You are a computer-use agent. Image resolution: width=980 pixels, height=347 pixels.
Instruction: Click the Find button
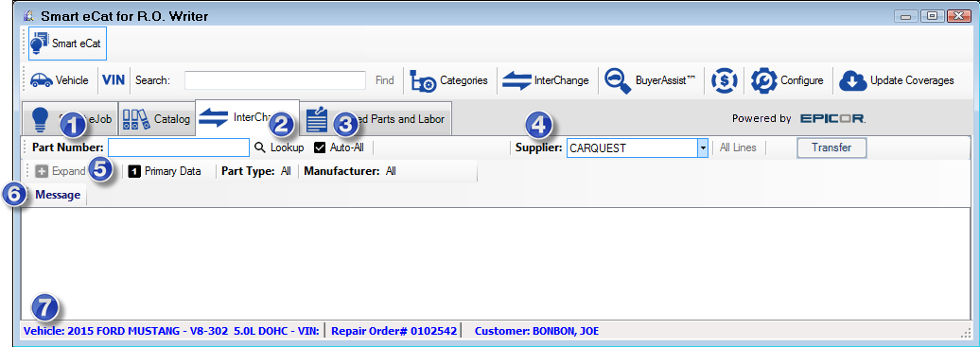click(x=384, y=80)
